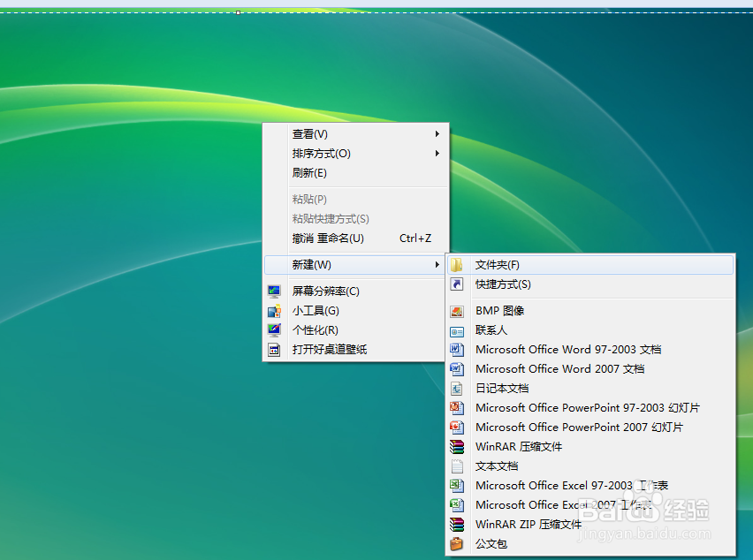The width and height of the screenshot is (753, 560).
Task: Click the Word 97-2003 文档 icon
Action: coord(456,350)
